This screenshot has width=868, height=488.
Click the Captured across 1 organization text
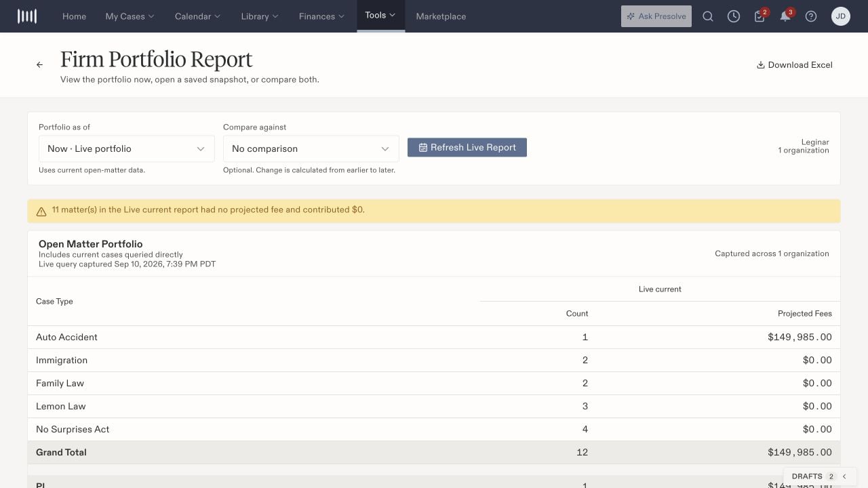(772, 253)
